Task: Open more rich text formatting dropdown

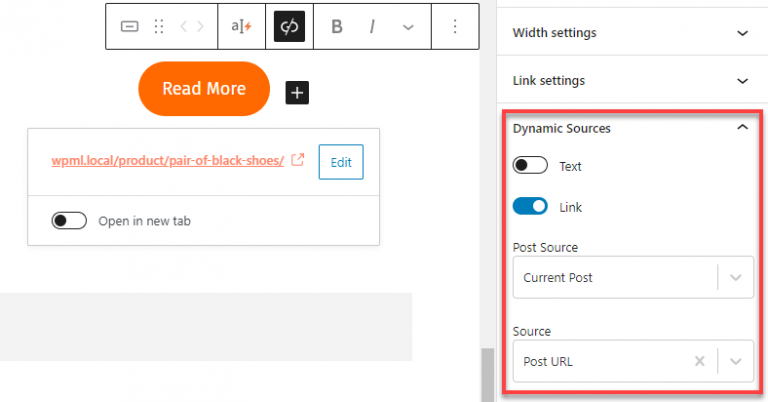Action: click(x=408, y=27)
